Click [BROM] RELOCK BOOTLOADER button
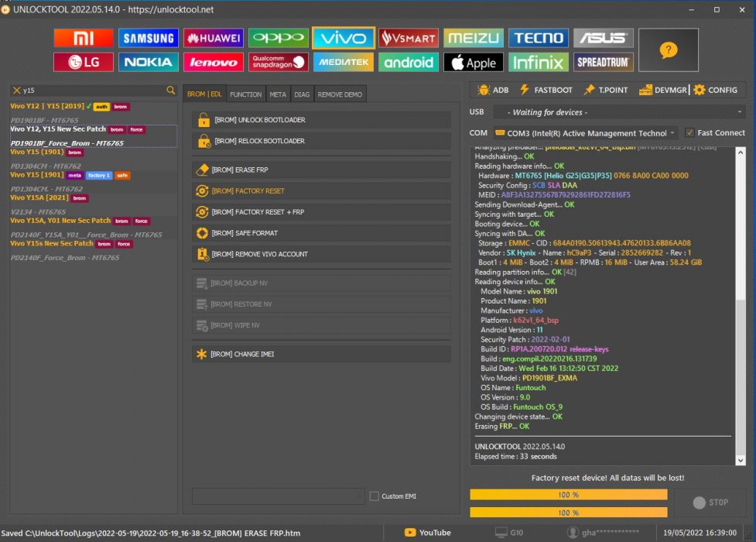756x542 pixels. click(322, 141)
